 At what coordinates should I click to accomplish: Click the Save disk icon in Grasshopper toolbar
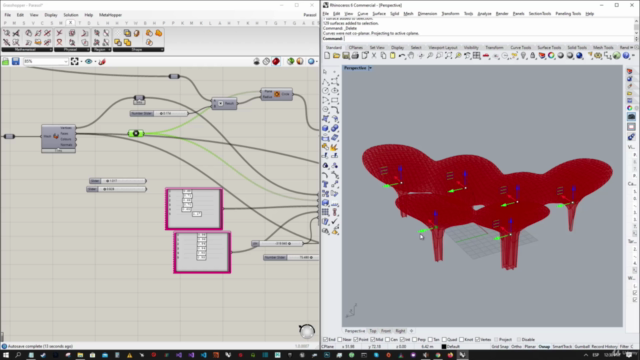tap(16, 61)
